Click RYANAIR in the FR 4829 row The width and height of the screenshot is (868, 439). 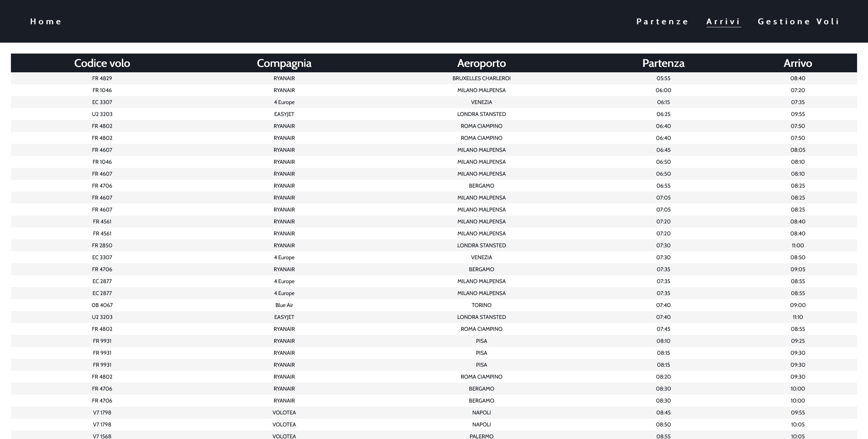[284, 78]
